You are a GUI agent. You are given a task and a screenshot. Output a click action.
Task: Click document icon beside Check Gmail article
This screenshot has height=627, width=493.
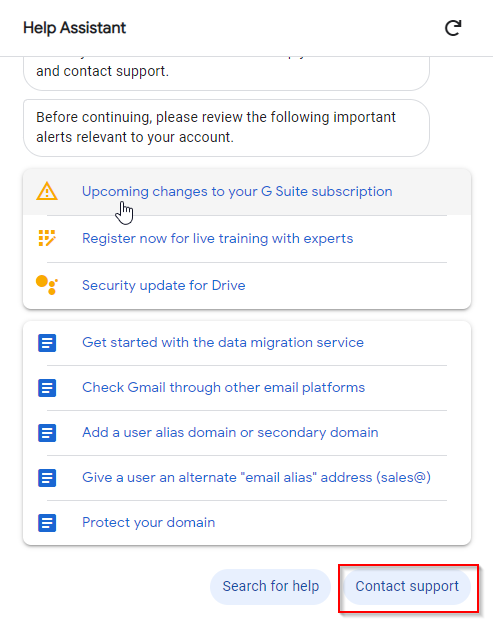point(47,387)
